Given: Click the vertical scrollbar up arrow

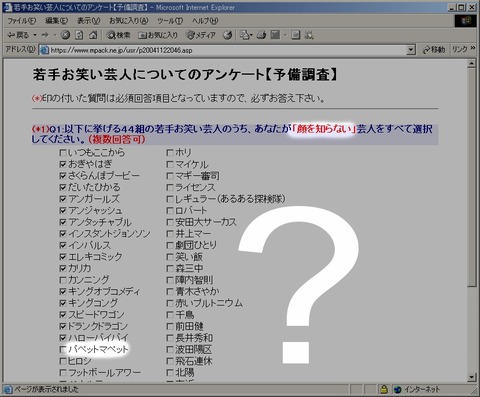Looking at the screenshot, I should [472, 63].
